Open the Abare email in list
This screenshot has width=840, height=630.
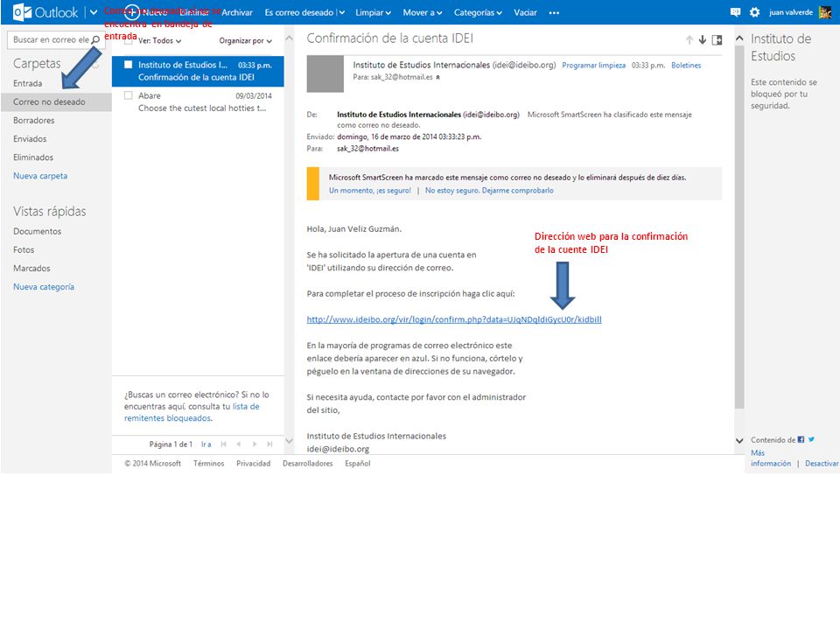coord(198,101)
